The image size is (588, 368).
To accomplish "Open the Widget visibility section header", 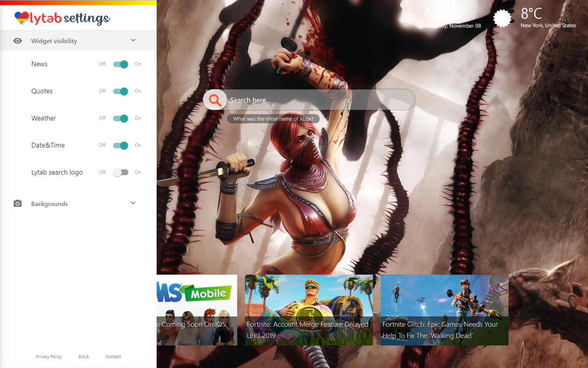I will (54, 41).
